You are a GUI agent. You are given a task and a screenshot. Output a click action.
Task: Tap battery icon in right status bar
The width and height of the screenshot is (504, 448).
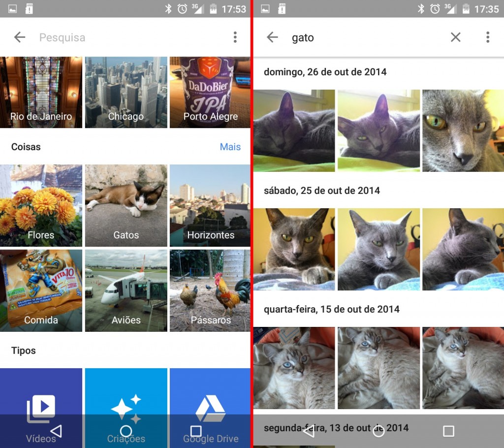466,9
